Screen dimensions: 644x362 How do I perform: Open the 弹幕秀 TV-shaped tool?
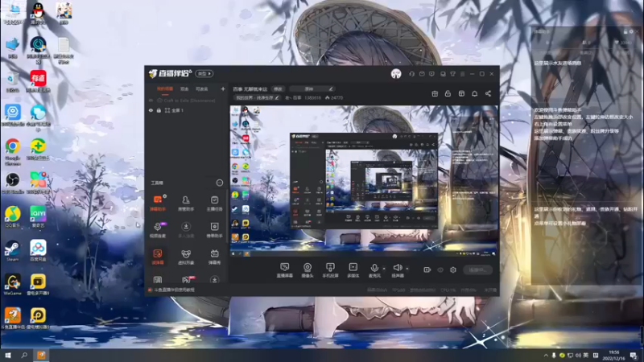(x=214, y=257)
